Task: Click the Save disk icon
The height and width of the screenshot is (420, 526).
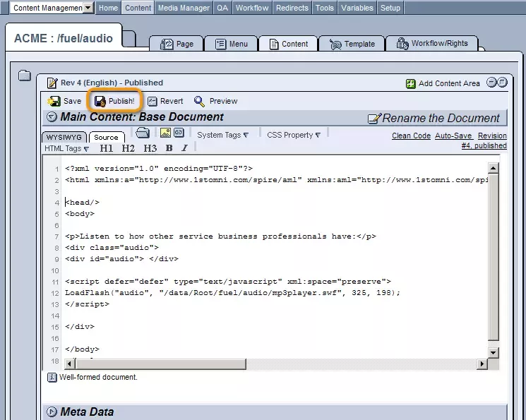Action: [x=54, y=101]
